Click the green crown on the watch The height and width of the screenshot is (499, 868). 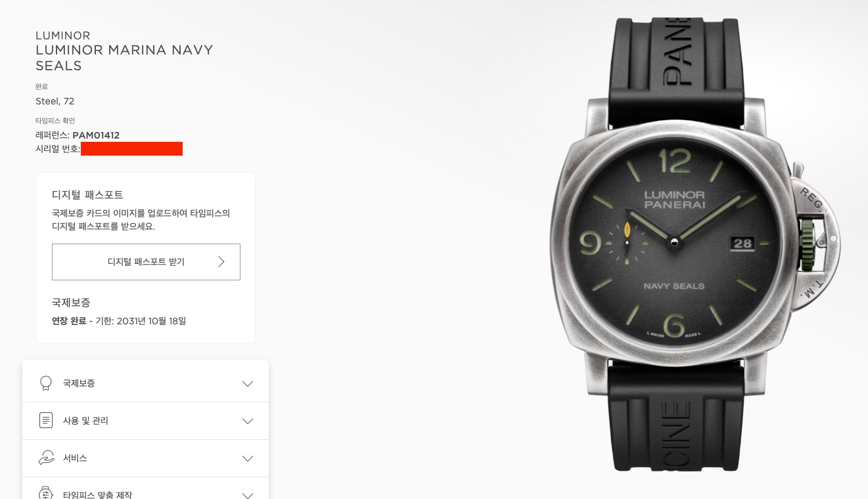pyautogui.click(x=808, y=245)
